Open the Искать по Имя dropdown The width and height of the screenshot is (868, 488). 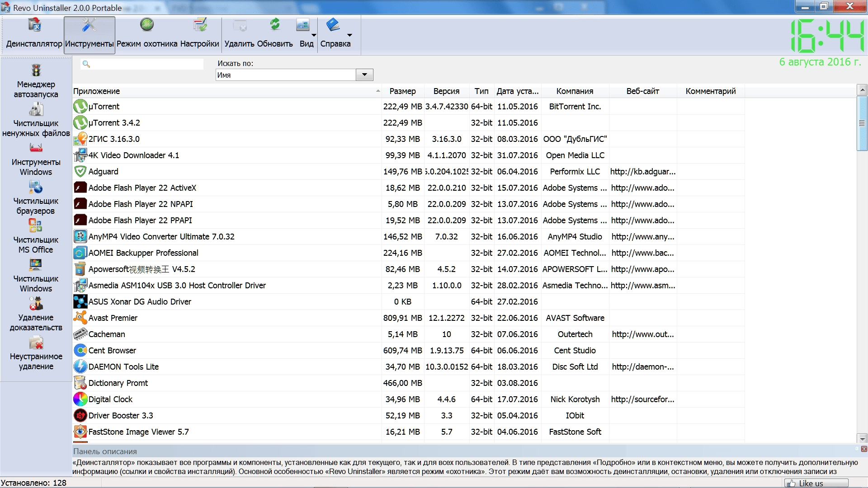(364, 75)
